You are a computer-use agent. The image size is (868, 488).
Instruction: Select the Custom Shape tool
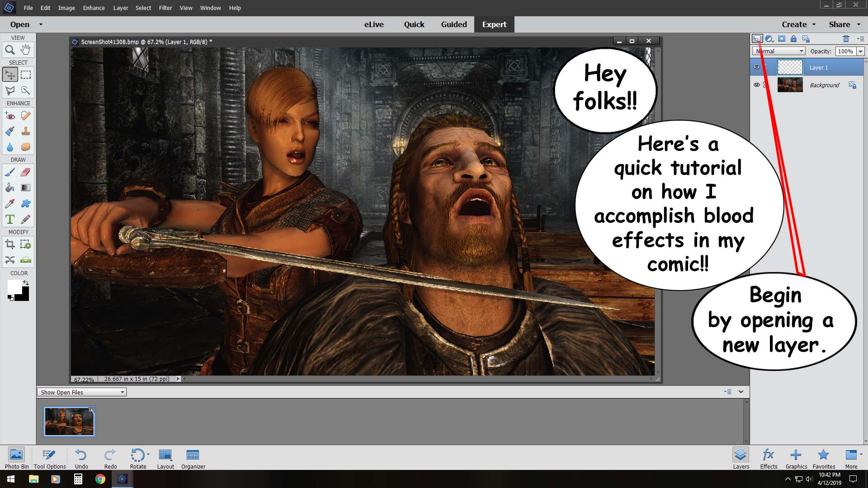pos(26,204)
